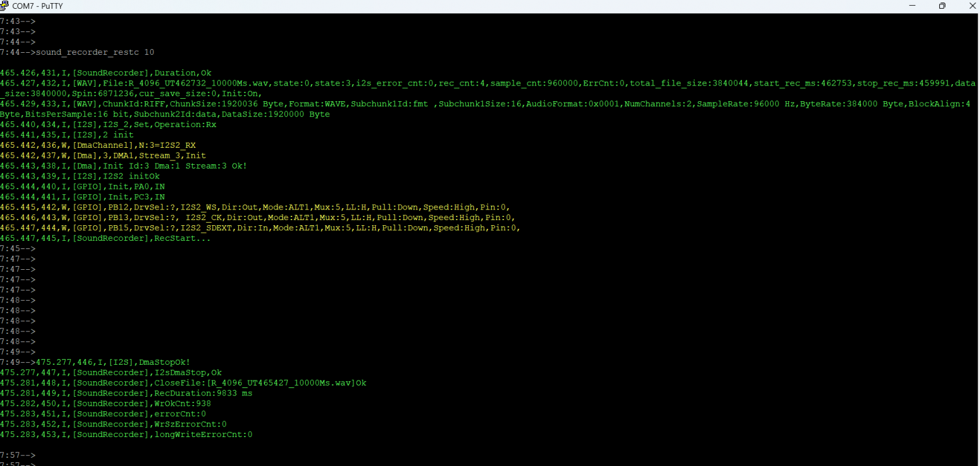Screen dimensions: 980x466
Task: Click the WrOkCnt:938 log line
Action: pos(106,404)
